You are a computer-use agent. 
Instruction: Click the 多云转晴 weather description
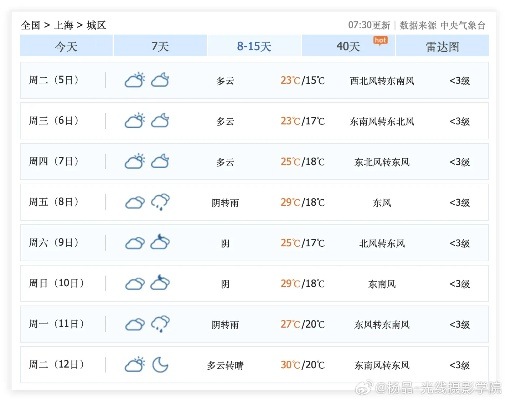click(225, 366)
